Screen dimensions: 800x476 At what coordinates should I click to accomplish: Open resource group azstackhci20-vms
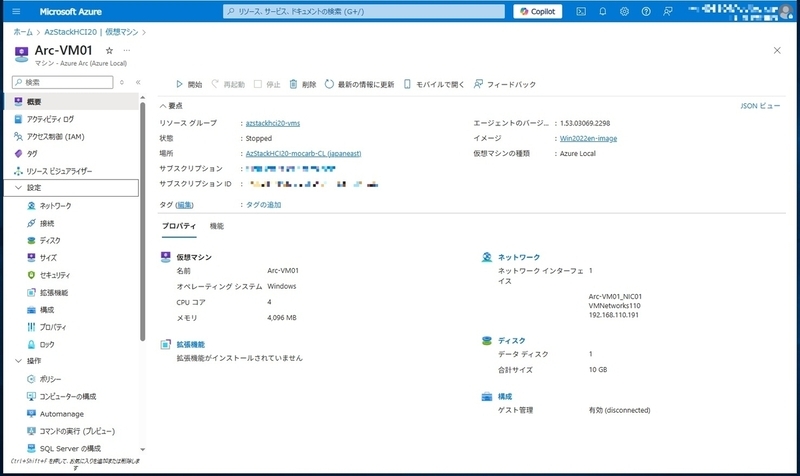coord(273,123)
